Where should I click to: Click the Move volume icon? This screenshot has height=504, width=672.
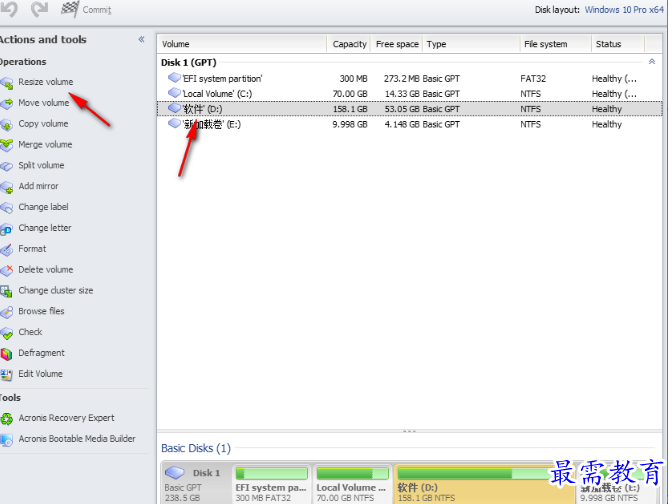pyautogui.click(x=7, y=103)
